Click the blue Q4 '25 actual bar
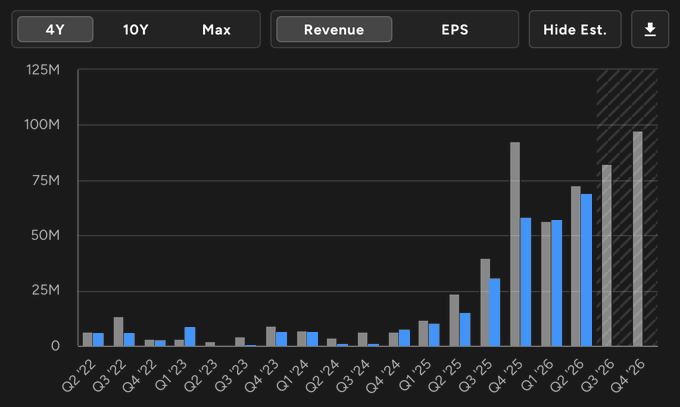Image resolution: width=680 pixels, height=407 pixels. pos(526,282)
